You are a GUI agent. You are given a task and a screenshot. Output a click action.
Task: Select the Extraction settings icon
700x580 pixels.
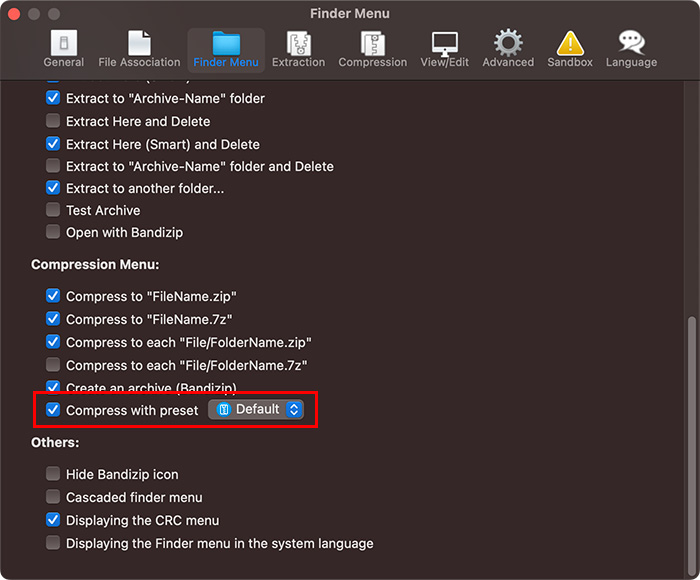298,49
